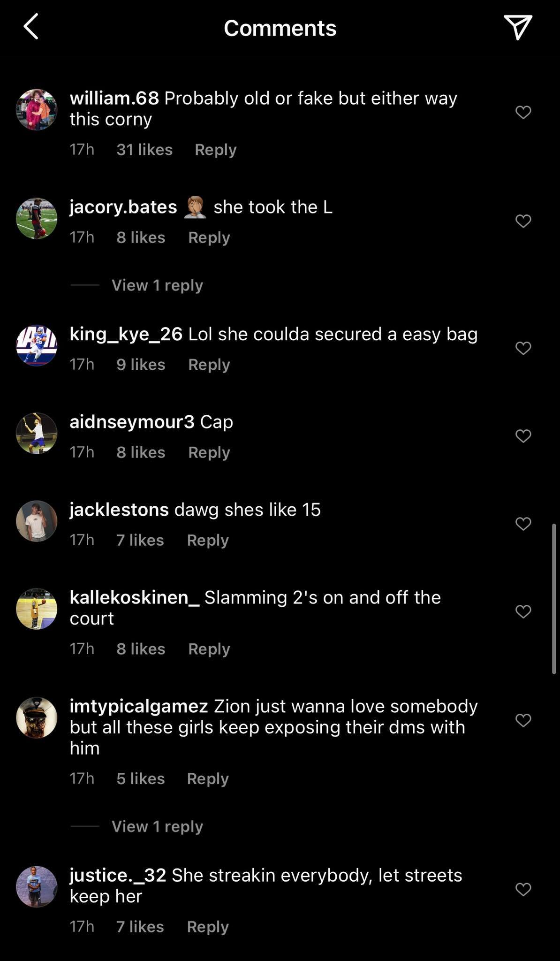The image size is (560, 961).
Task: Expand View 1 reply under jacory.bates
Action: click(157, 285)
